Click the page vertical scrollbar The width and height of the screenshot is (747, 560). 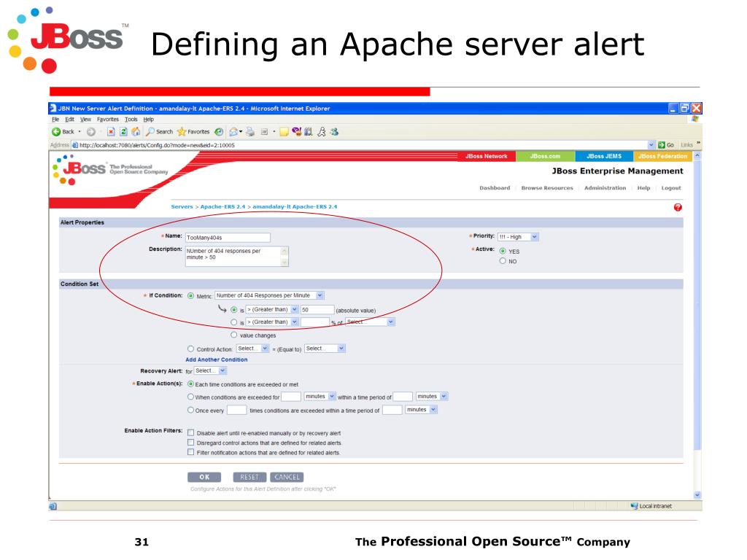pos(697,325)
